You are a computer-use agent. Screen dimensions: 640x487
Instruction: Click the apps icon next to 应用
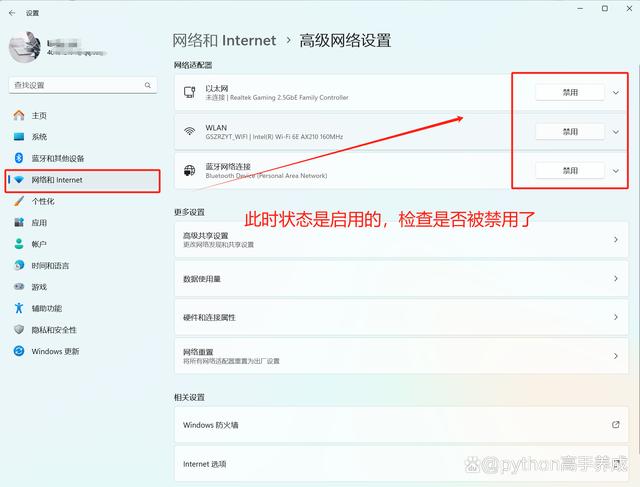pyautogui.click(x=19, y=222)
